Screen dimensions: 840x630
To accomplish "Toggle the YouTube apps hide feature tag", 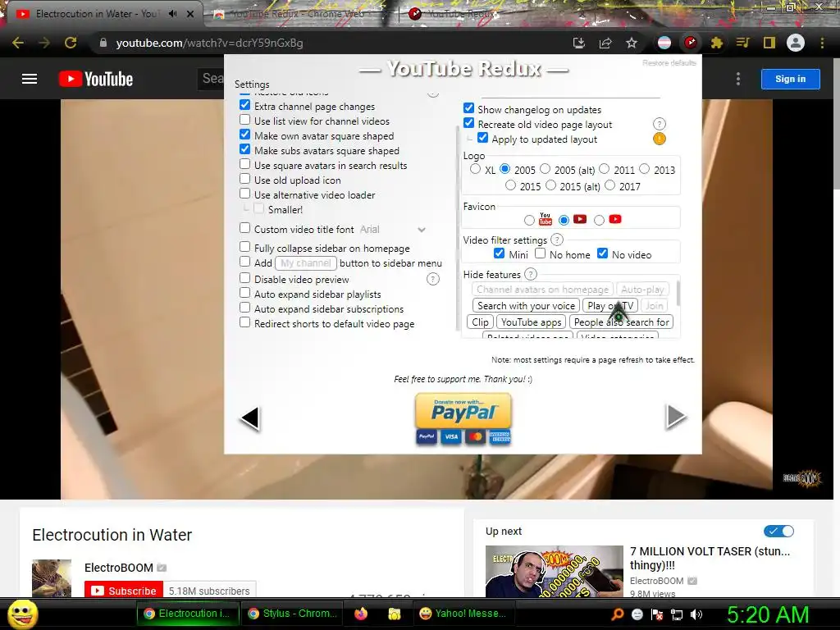I will tap(531, 322).
